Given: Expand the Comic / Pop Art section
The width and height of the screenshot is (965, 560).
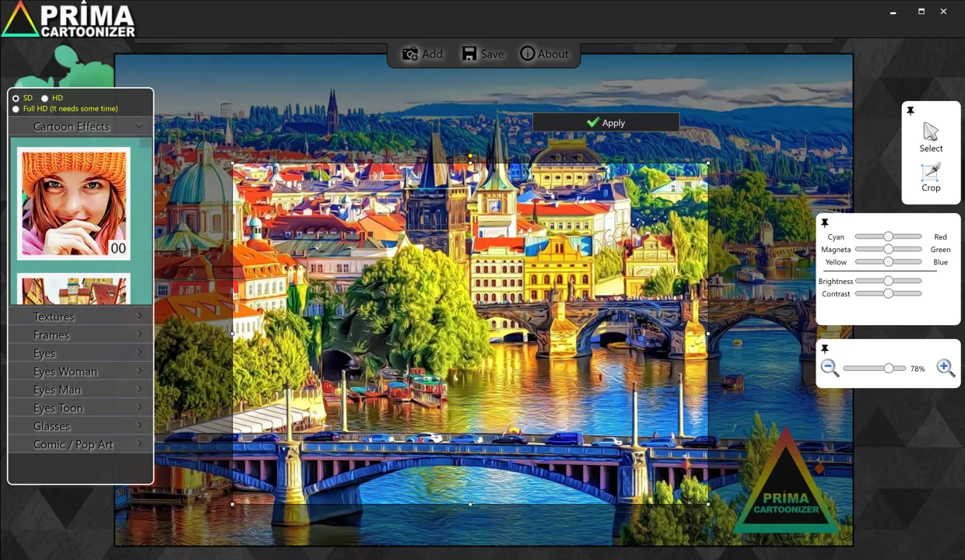Looking at the screenshot, I should tap(81, 444).
